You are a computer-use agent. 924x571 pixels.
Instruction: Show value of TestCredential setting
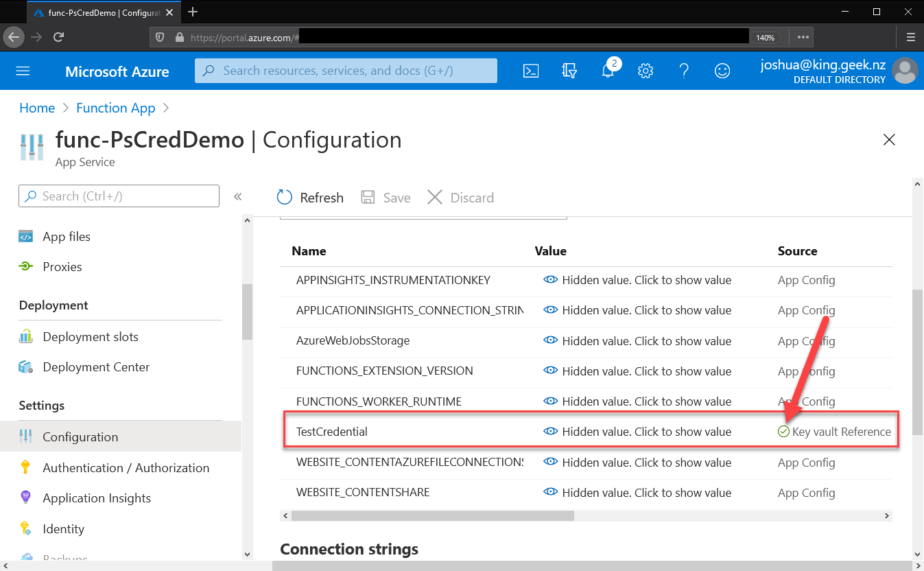(x=637, y=432)
